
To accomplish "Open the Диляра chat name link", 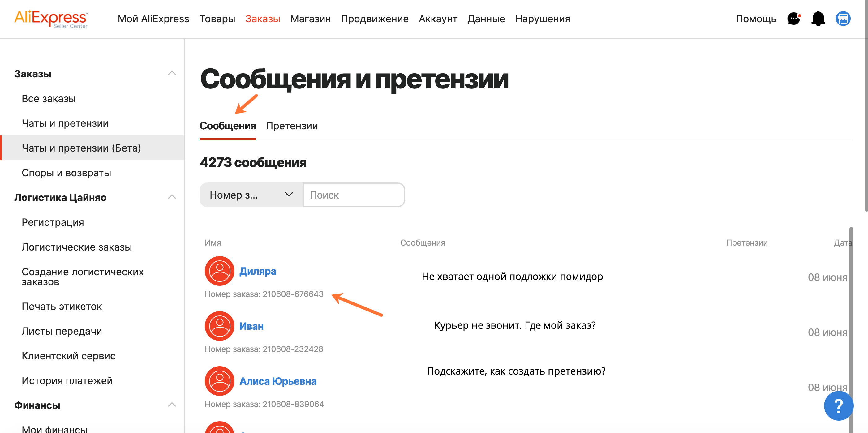I will click(x=257, y=271).
